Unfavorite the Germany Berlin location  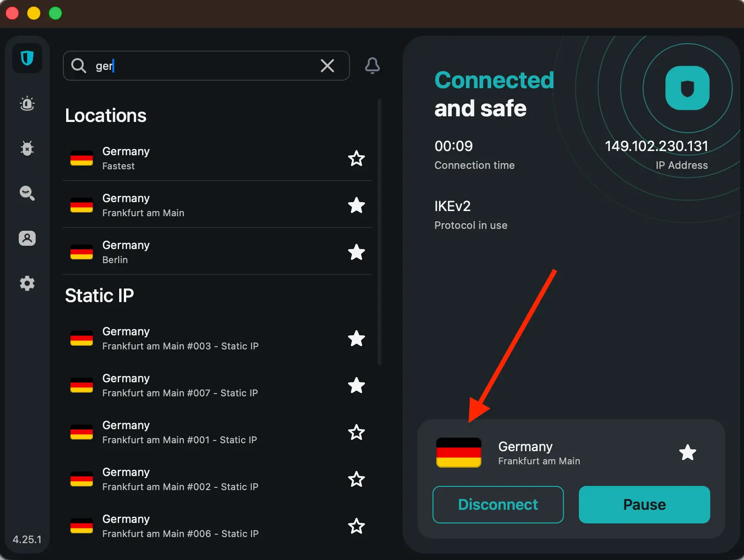click(x=357, y=252)
